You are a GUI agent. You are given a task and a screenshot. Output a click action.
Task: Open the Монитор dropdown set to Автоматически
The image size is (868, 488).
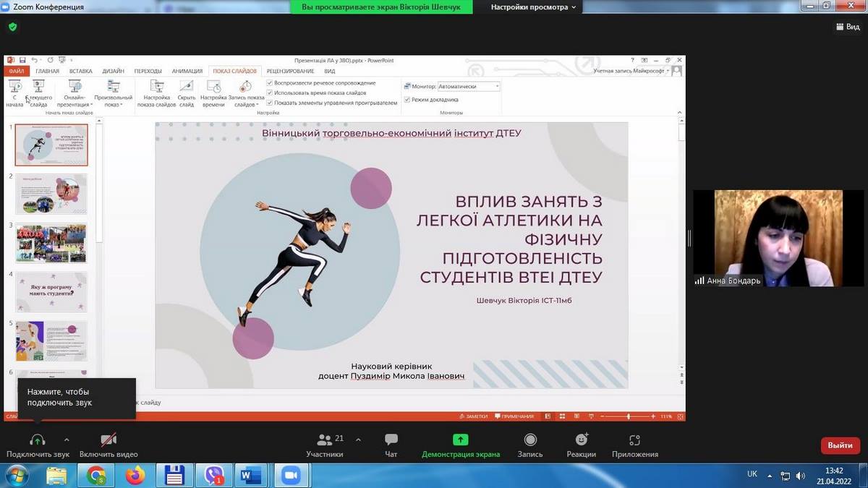(x=468, y=87)
